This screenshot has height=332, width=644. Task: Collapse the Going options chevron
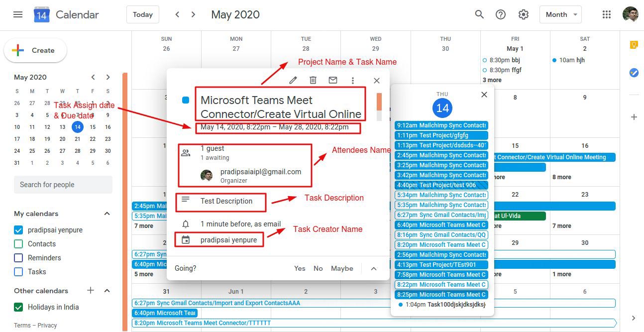[374, 268]
